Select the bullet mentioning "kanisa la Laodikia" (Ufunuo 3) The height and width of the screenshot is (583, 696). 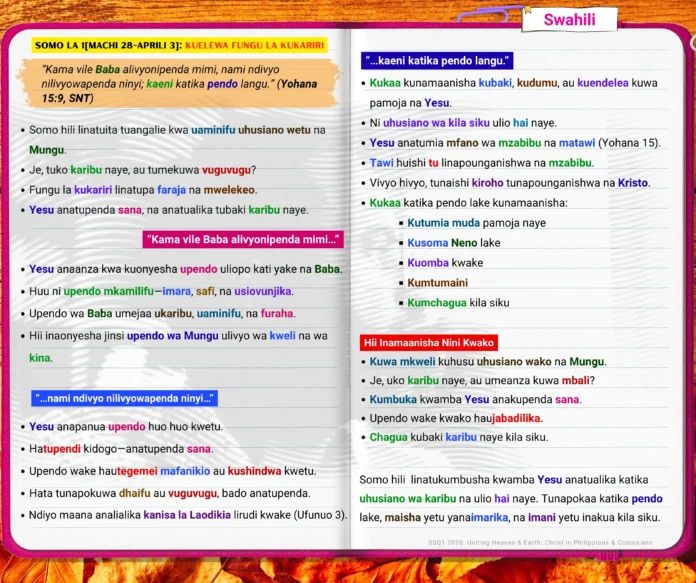pyautogui.click(x=188, y=515)
